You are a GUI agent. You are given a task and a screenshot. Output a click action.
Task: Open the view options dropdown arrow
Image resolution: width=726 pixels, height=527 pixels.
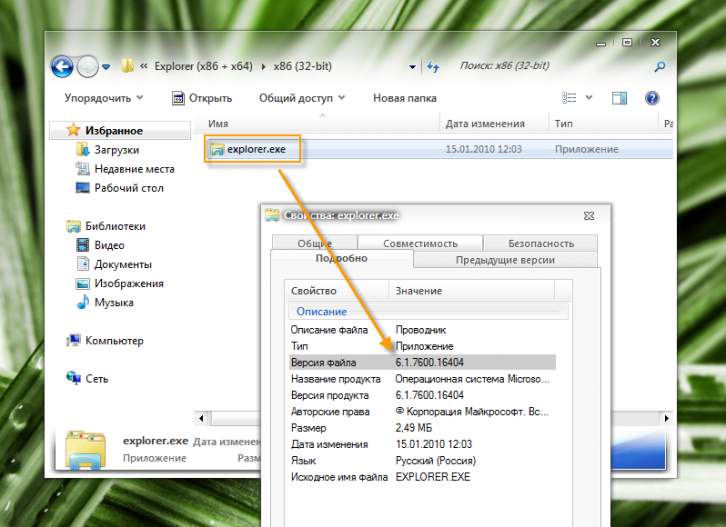click(x=589, y=98)
